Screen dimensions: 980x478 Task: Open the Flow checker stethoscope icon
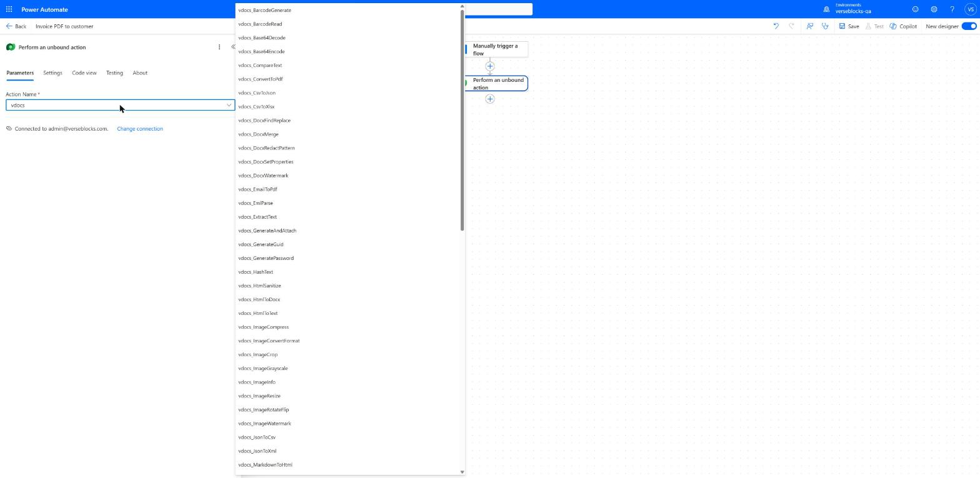pyautogui.click(x=825, y=26)
